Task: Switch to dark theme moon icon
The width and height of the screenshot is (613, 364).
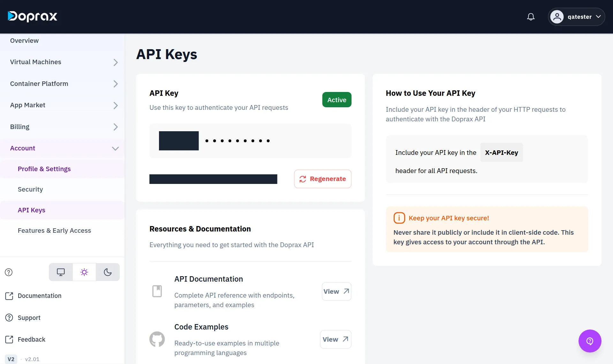Action: [108, 272]
